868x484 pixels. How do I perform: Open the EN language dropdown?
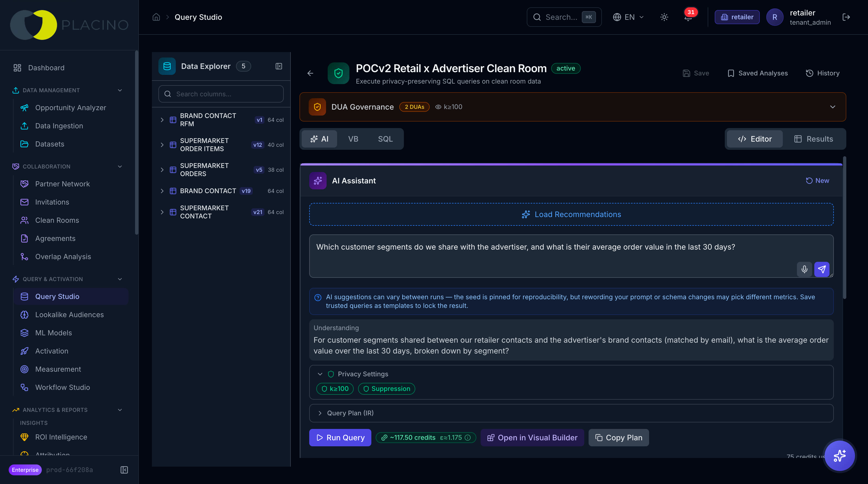628,17
